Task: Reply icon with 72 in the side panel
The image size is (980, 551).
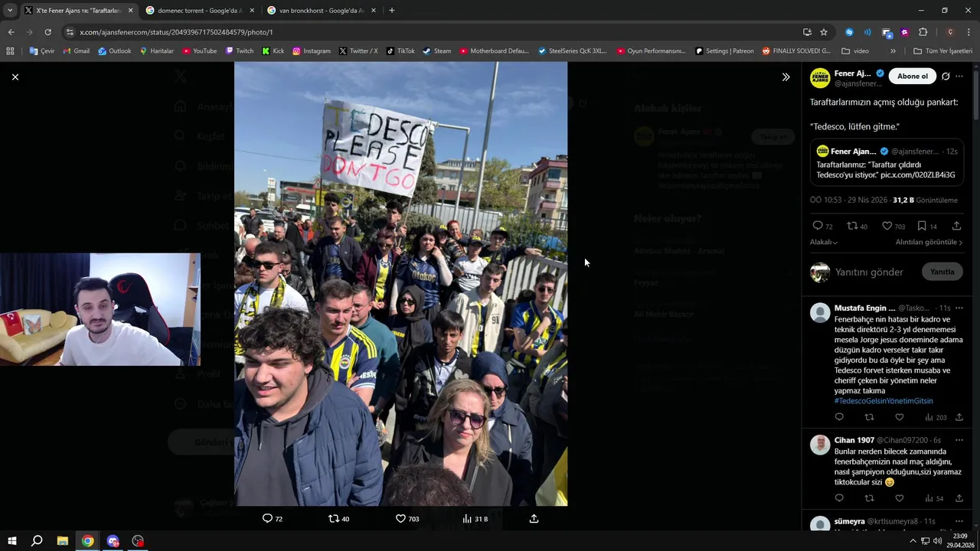Action: [x=818, y=226]
